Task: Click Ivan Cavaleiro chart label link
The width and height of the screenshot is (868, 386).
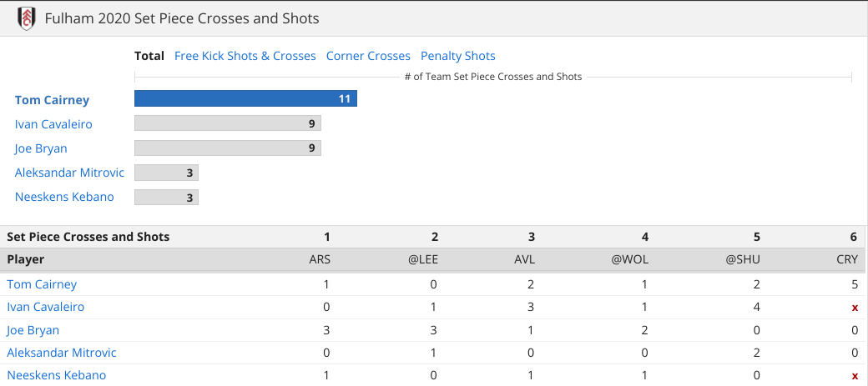Action: pos(53,124)
